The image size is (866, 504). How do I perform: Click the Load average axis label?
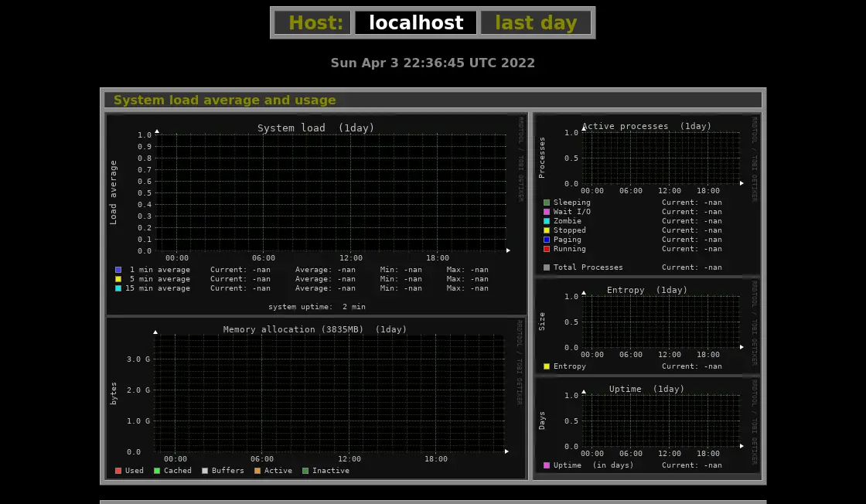[113, 192]
